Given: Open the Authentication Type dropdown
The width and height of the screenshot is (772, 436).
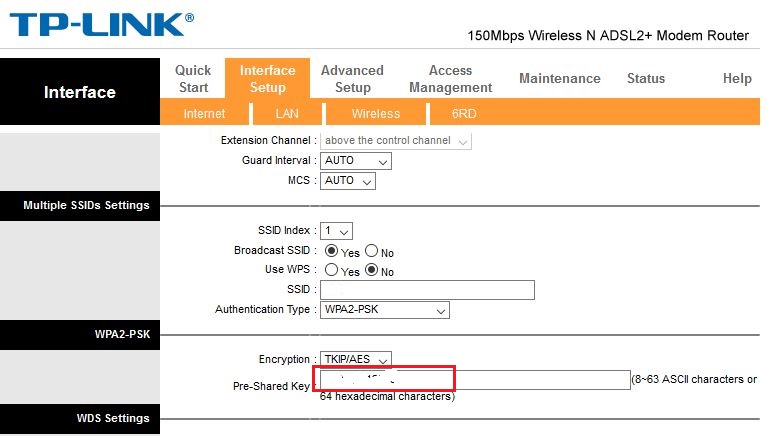Looking at the screenshot, I should (x=385, y=310).
